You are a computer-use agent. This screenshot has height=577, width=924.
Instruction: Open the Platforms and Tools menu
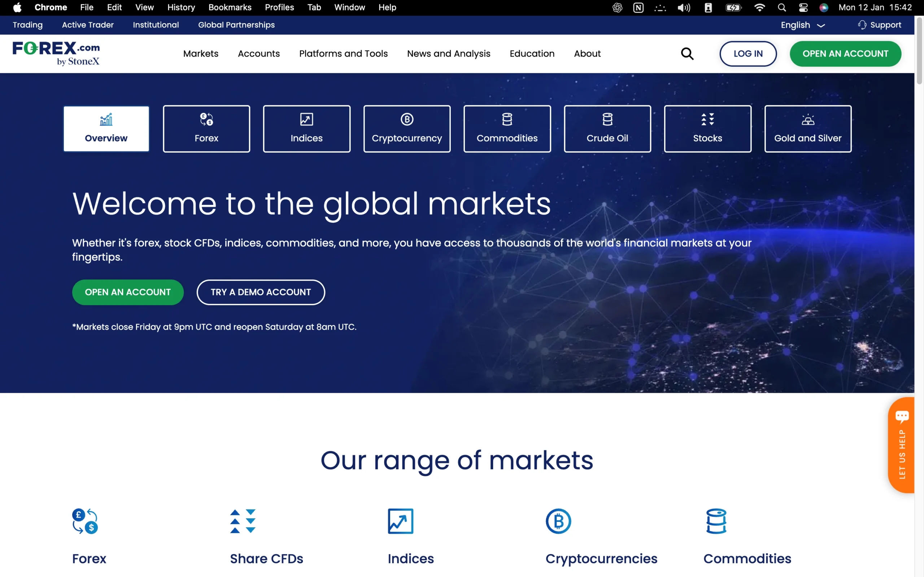coord(343,53)
